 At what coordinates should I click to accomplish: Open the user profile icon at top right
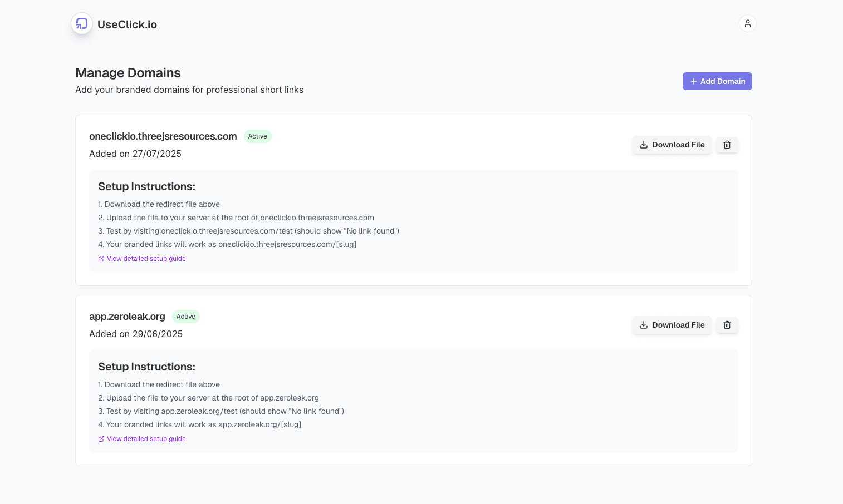pyautogui.click(x=747, y=23)
